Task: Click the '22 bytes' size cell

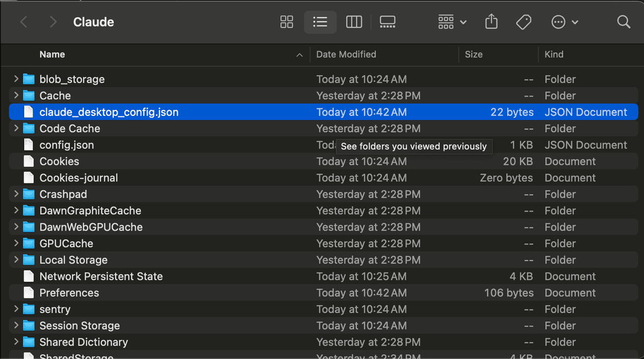Action: [x=512, y=112]
